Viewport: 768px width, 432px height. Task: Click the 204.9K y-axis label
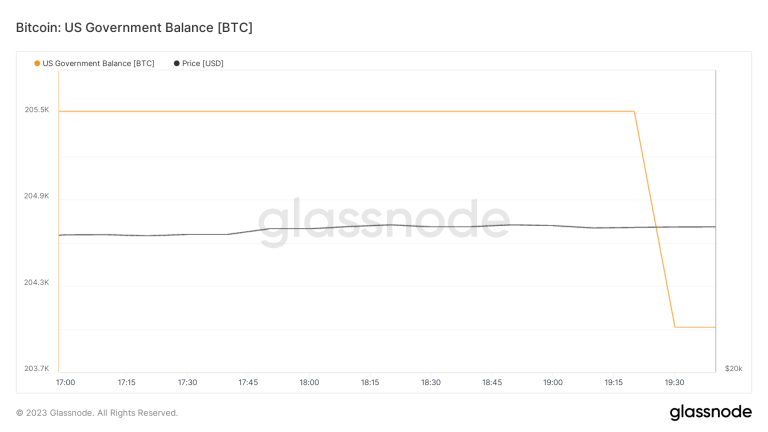coord(37,196)
